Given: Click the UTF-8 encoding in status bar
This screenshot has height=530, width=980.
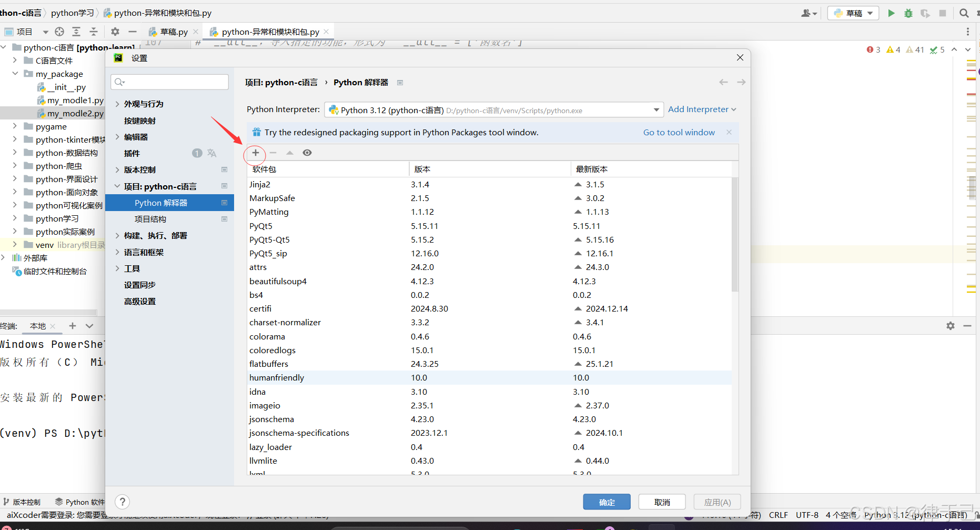Looking at the screenshot, I should tap(807, 515).
